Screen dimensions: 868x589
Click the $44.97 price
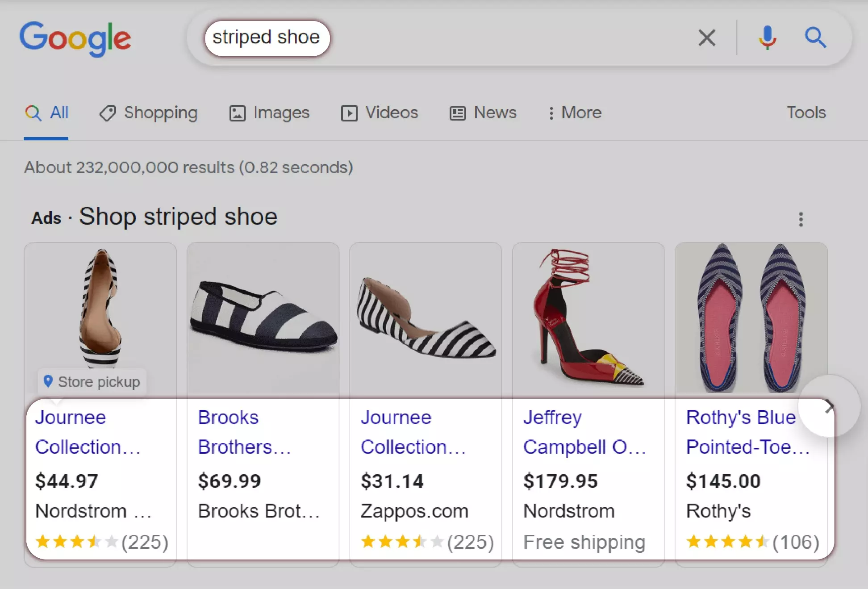pyautogui.click(x=67, y=481)
